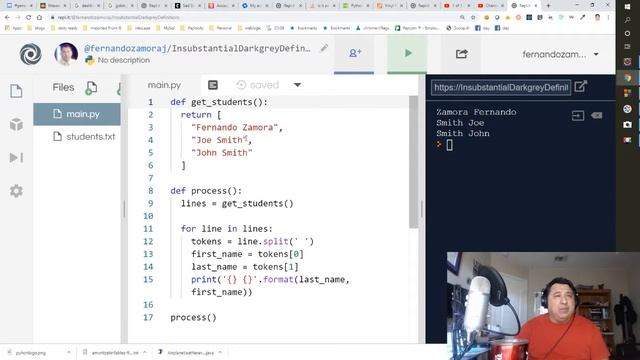
Task: Click the console focus input icon
Action: pyautogui.click(x=578, y=116)
